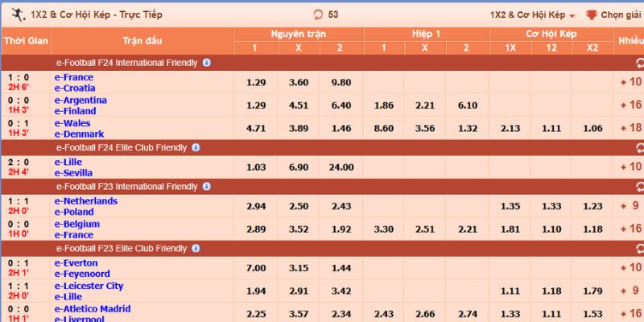Click the football icon in the page title

click(x=15, y=14)
